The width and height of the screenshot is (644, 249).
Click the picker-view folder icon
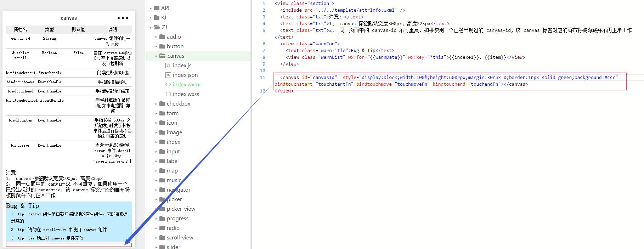click(162, 209)
